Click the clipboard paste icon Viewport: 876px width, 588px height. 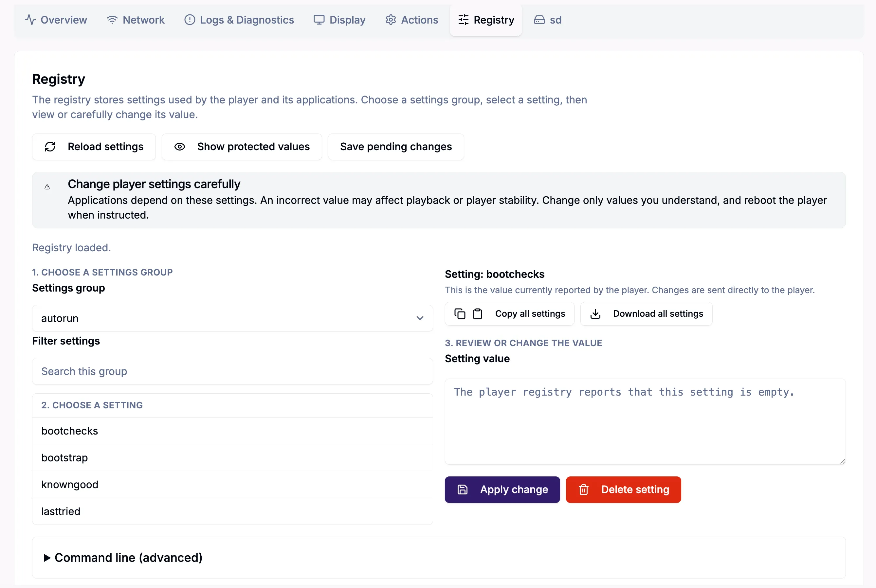click(477, 313)
